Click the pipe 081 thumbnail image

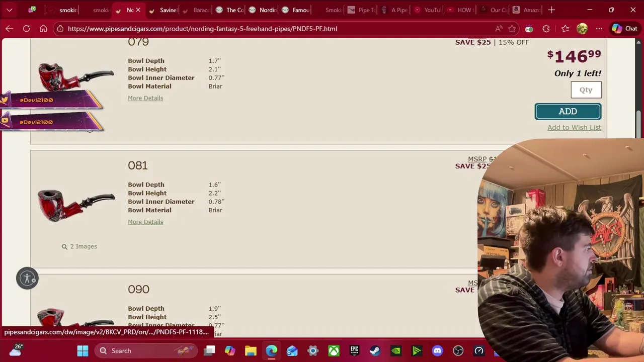point(75,205)
